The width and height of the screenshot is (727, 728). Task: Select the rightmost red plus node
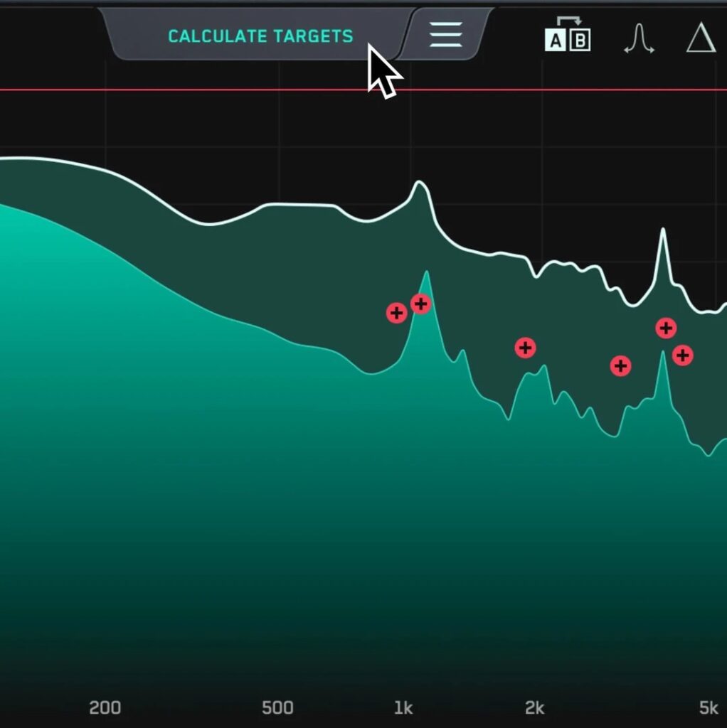[x=683, y=355]
